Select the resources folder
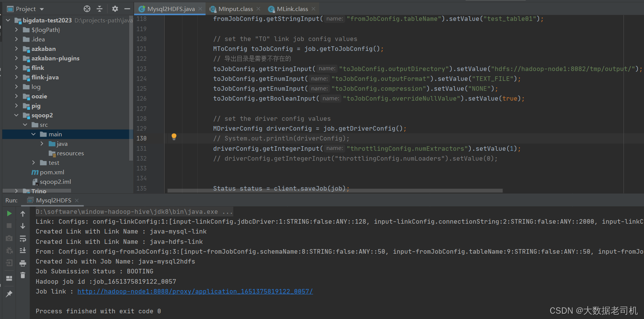 66,153
